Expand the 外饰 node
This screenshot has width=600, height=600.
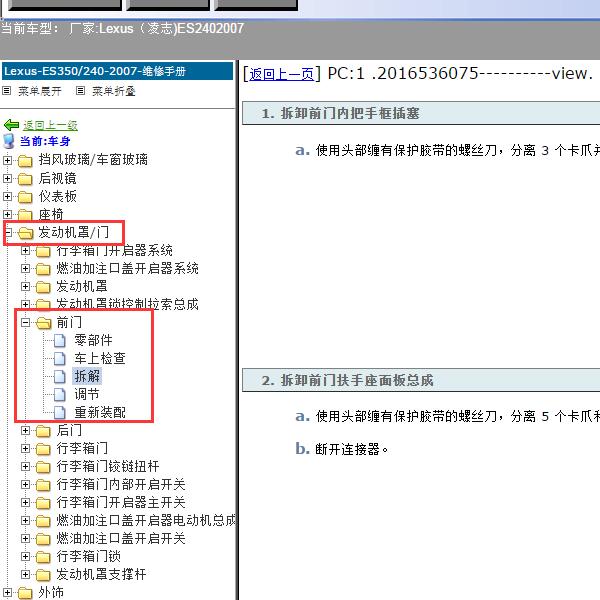click(x=7, y=592)
